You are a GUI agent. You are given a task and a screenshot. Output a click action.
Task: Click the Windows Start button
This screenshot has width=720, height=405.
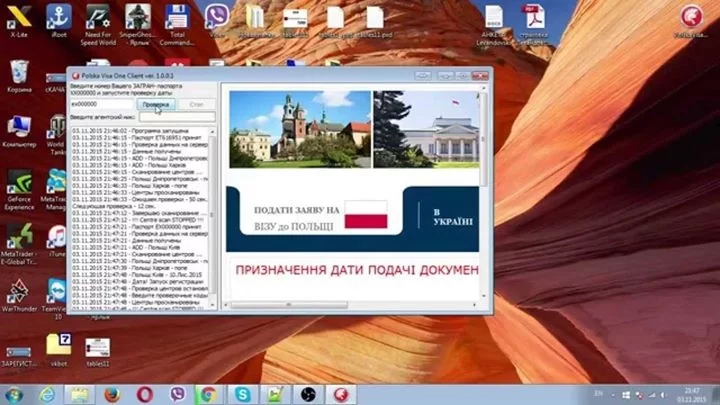[14, 394]
